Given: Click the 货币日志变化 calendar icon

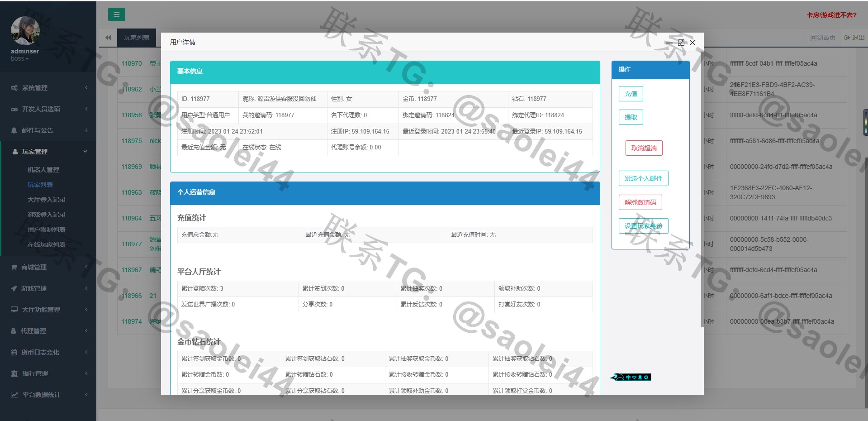Looking at the screenshot, I should (x=14, y=352).
